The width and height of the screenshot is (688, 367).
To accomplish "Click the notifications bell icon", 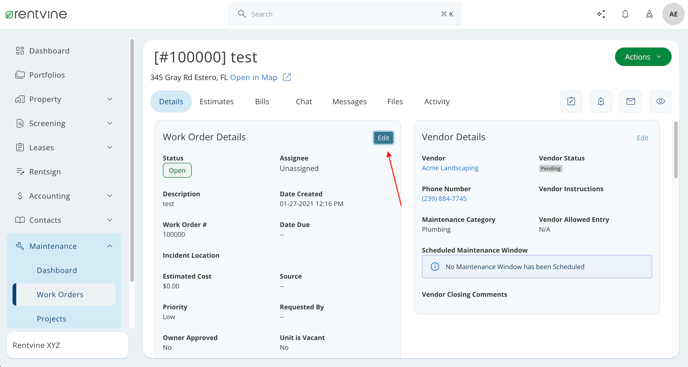I will [x=625, y=14].
